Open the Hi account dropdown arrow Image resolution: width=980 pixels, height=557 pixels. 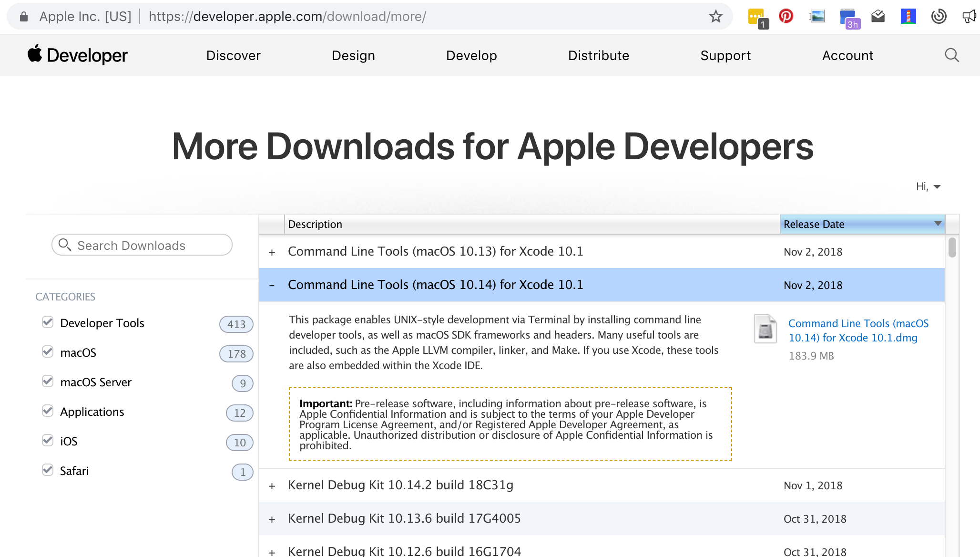click(937, 186)
